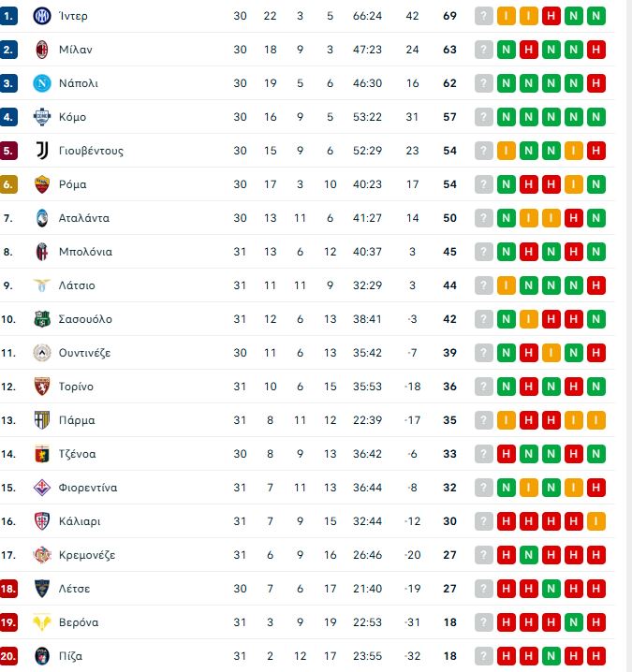Click the Λάτσιο eagle logo

click(41, 285)
